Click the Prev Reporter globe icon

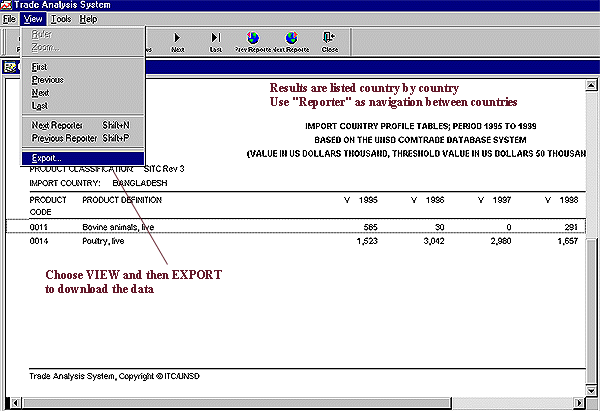[253, 37]
